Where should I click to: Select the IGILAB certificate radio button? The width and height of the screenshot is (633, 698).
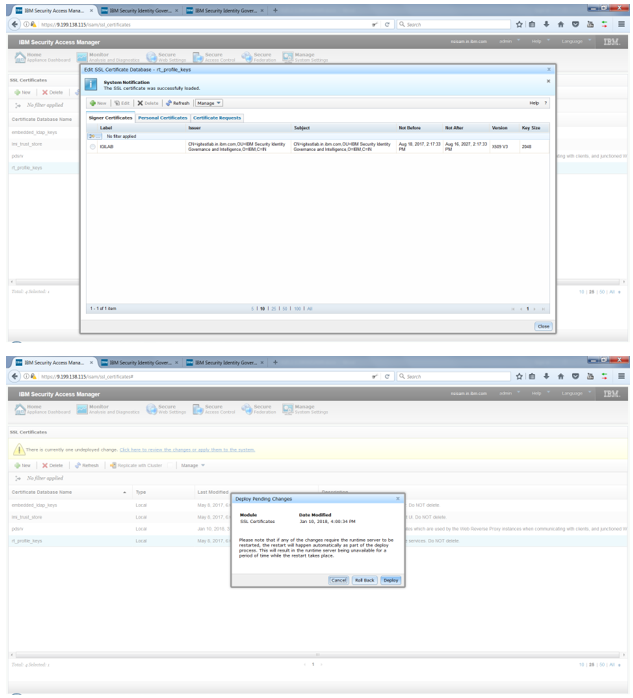93,147
